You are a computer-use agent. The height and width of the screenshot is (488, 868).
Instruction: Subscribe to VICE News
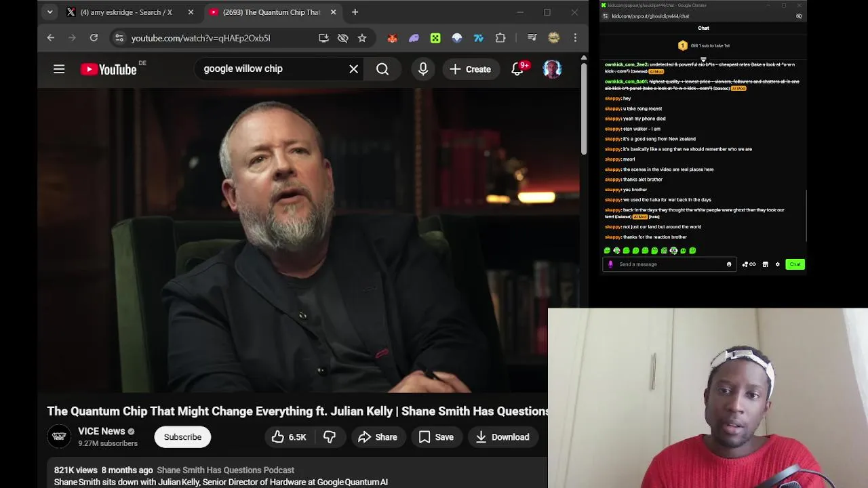pyautogui.click(x=182, y=437)
